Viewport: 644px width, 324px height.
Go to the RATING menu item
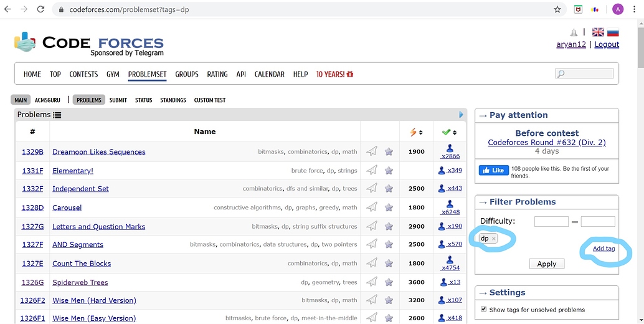coord(217,74)
